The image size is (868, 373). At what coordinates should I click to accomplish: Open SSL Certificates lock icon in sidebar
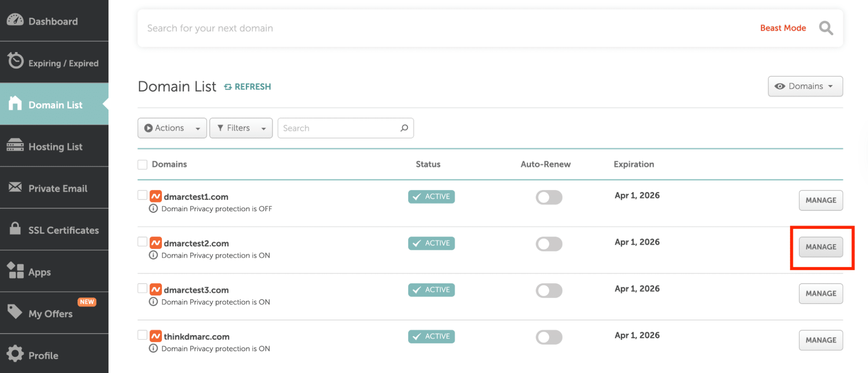tap(15, 229)
